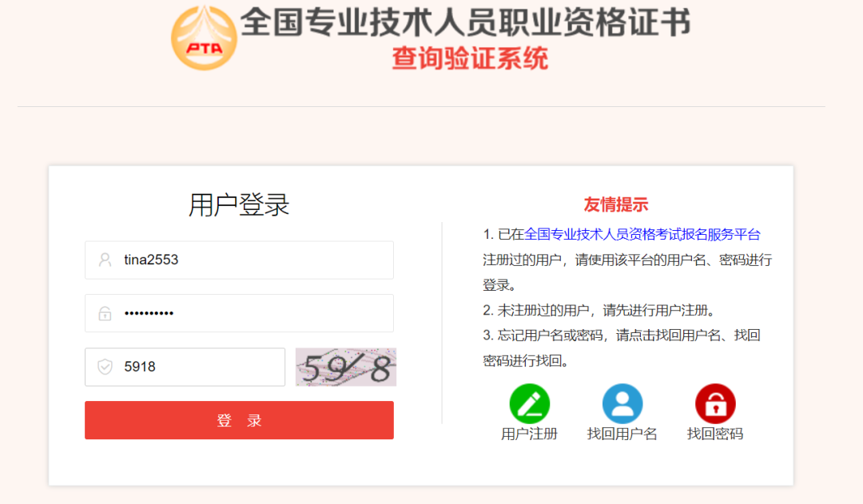
Task: Click the blue 找回用户名 person icon
Action: [622, 404]
